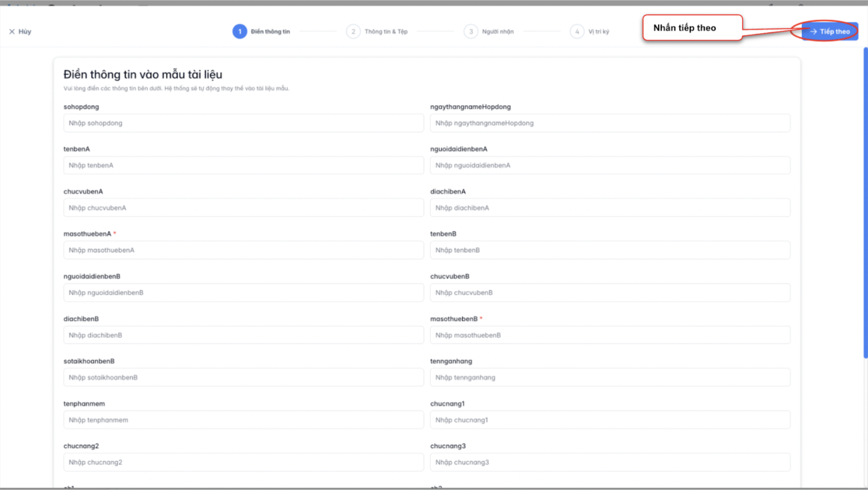The image size is (868, 490).
Task: Select the masothuebenB input box
Action: (x=610, y=335)
